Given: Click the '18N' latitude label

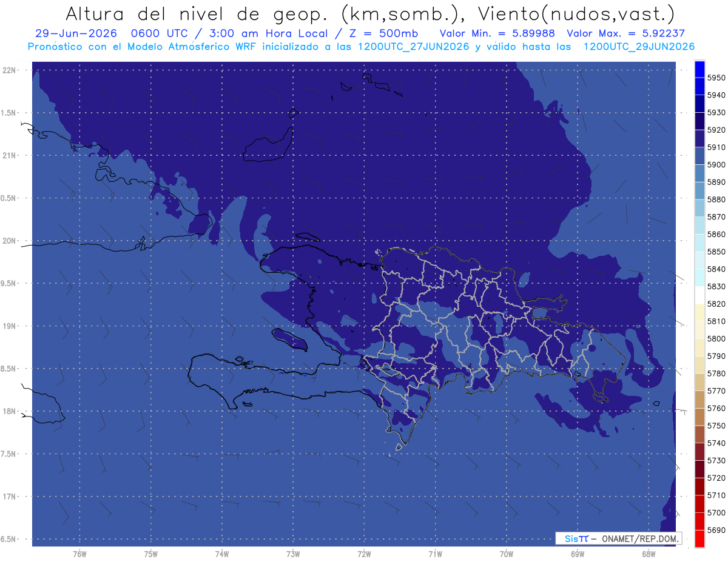Looking at the screenshot, I should coord(10,411).
